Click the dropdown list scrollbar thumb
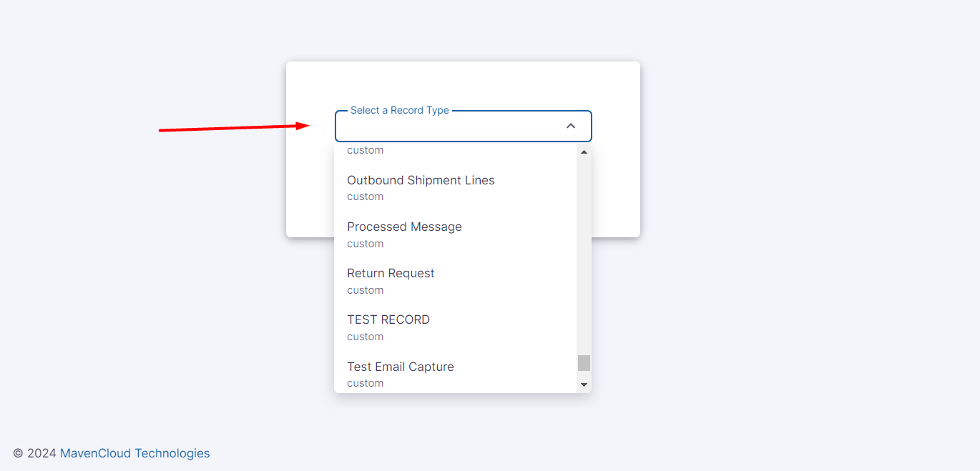Viewport: 980px width, 471px height. click(584, 363)
